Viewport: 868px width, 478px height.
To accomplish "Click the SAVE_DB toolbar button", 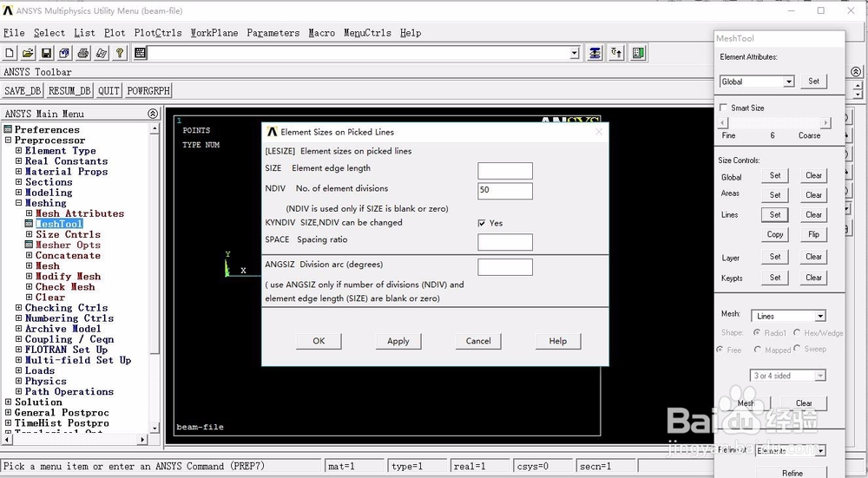I will coord(23,91).
